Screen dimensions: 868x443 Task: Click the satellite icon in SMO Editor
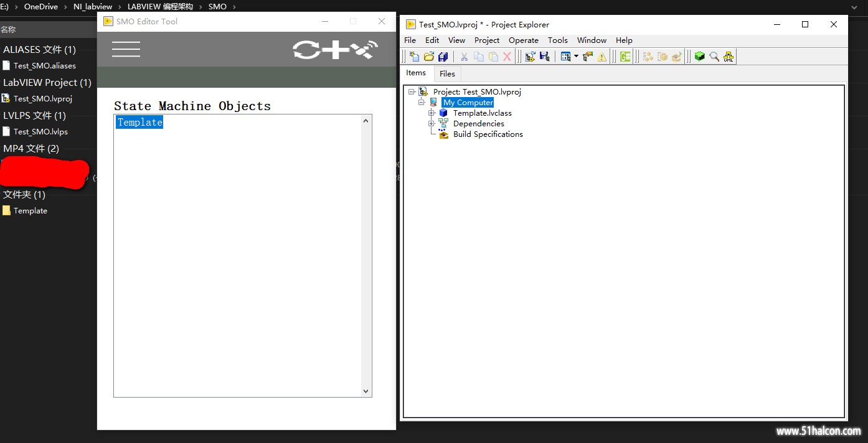coord(364,50)
